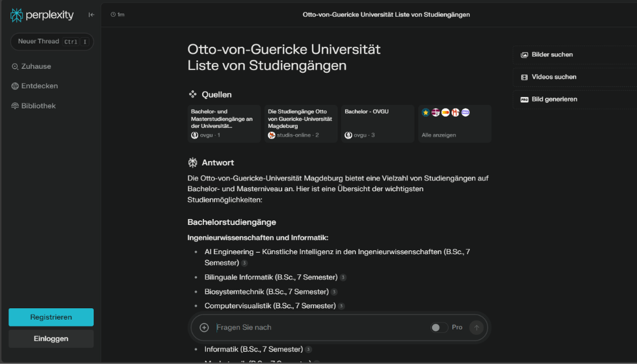Image resolution: width=637 pixels, height=364 pixels.
Task: Click the film icon beside Videos suchen
Action: [x=525, y=77]
